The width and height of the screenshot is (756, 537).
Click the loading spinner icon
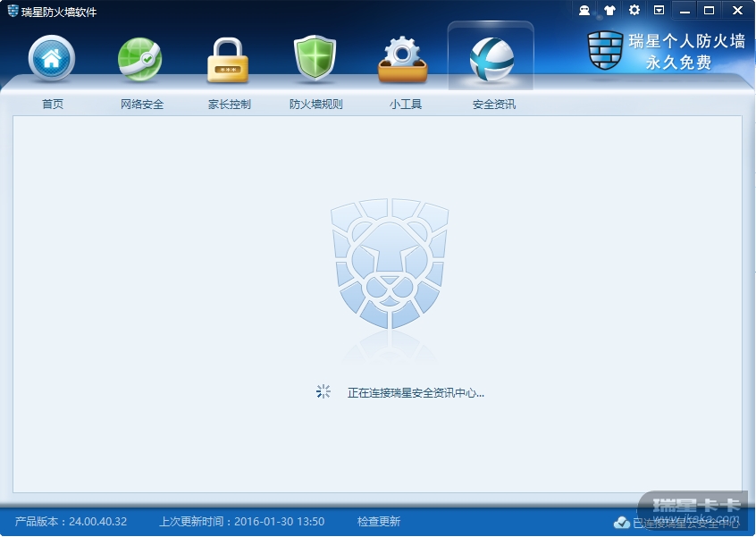pyautogui.click(x=323, y=391)
